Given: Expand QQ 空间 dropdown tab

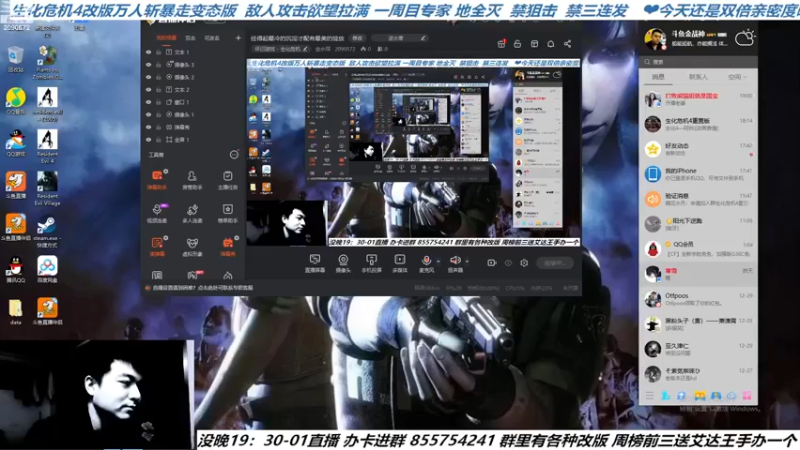Looking at the screenshot, I should (737, 77).
